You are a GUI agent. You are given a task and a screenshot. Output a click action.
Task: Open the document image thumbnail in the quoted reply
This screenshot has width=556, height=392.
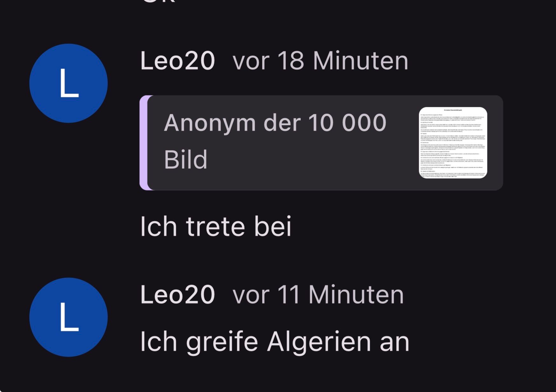coord(453,143)
